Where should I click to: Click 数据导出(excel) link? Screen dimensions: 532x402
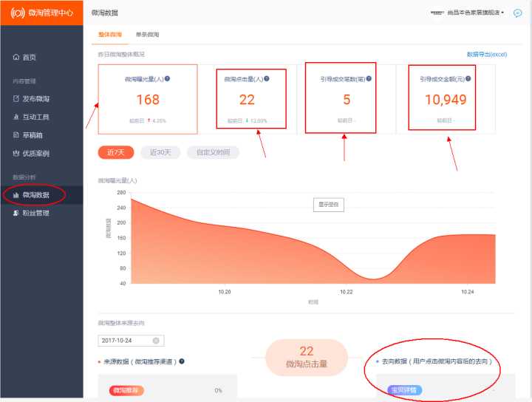tap(487, 55)
